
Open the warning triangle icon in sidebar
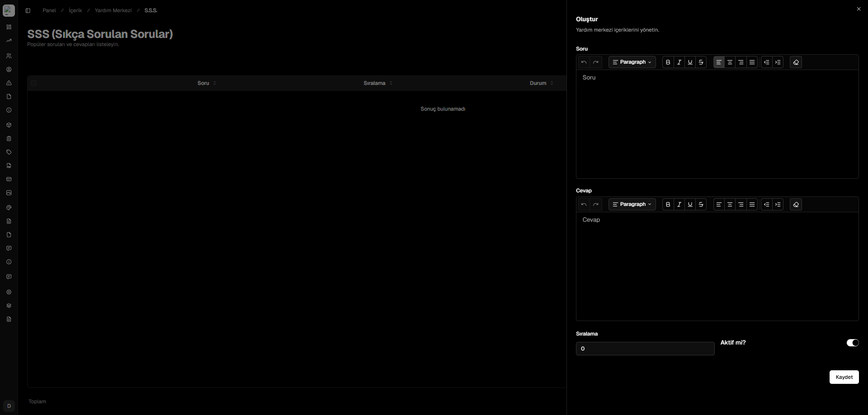pos(9,83)
